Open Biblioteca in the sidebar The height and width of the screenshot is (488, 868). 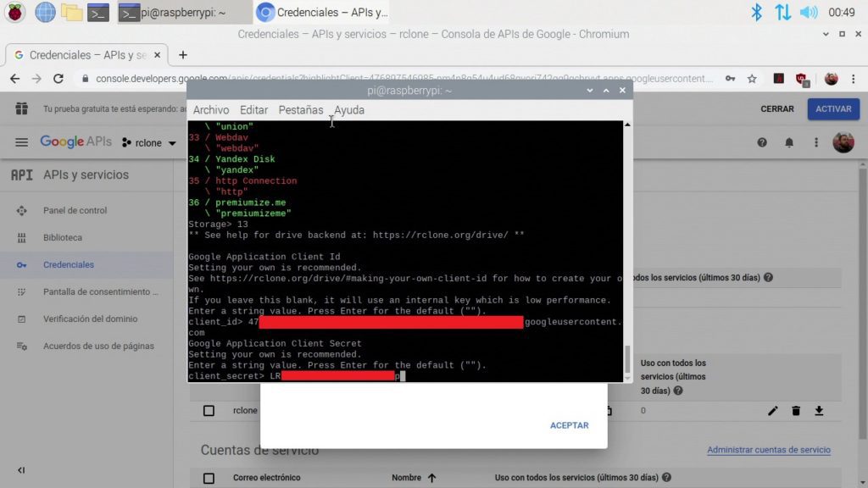[x=63, y=237]
